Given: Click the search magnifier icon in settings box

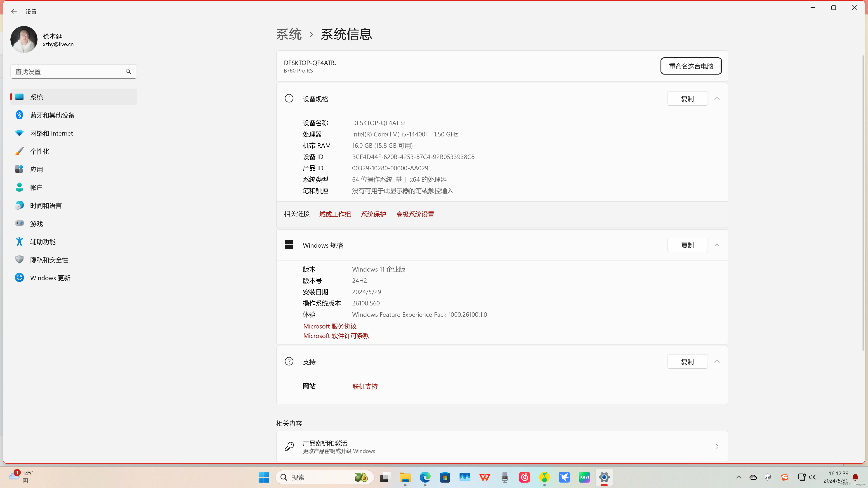Looking at the screenshot, I should pyautogui.click(x=128, y=71).
